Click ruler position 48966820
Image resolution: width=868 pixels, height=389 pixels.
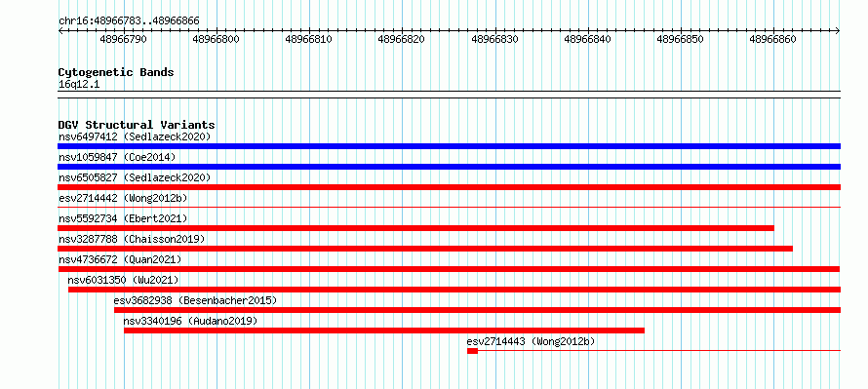coord(402,39)
